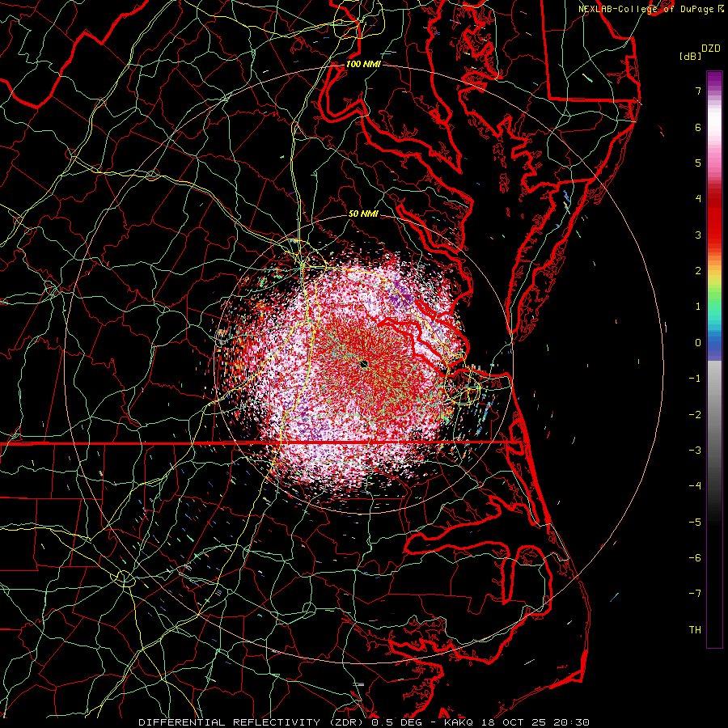Screen dimensions: 728x728
Task: Click the red band of the color bar
Action: (x=714, y=218)
